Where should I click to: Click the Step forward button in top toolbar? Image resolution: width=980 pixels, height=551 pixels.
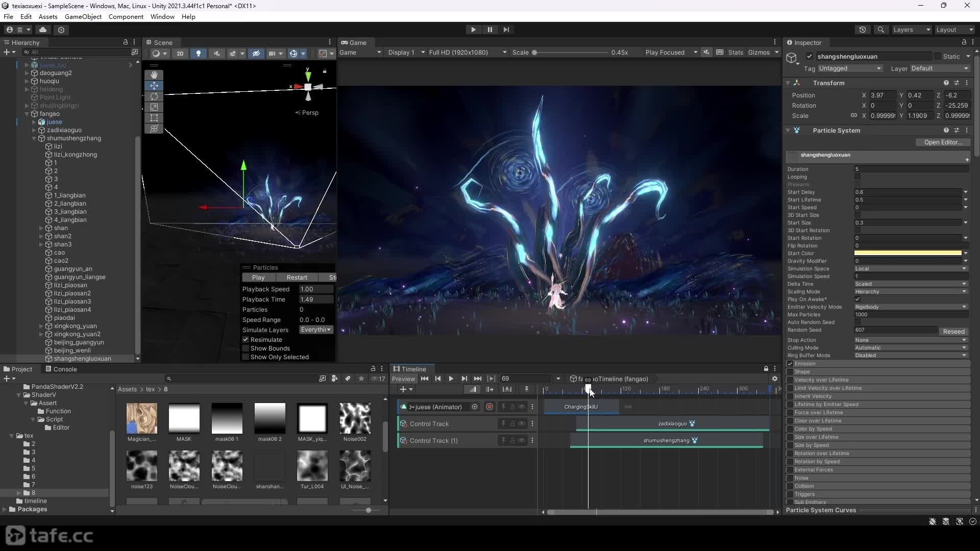click(x=506, y=30)
